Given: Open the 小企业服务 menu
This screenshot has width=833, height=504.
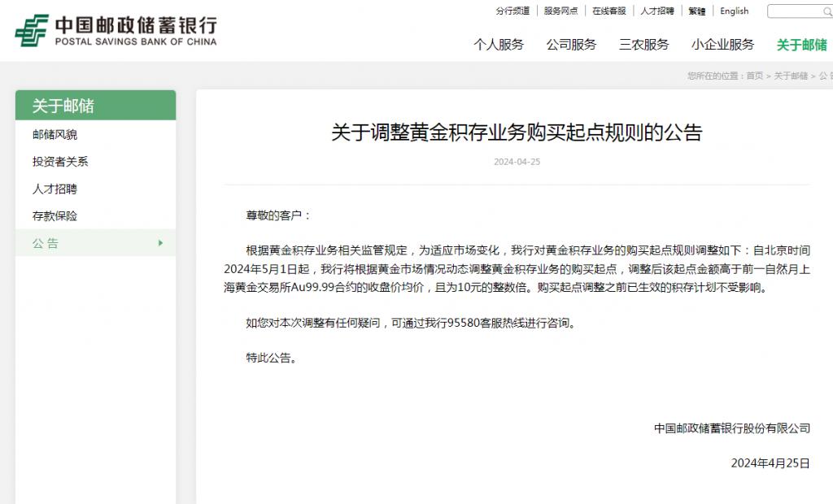Looking at the screenshot, I should pos(723,45).
